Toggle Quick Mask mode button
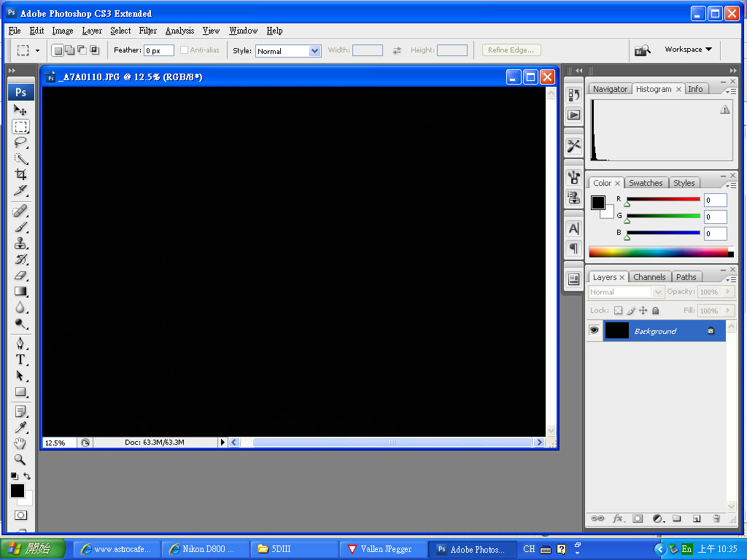The height and width of the screenshot is (560, 747). point(20,516)
